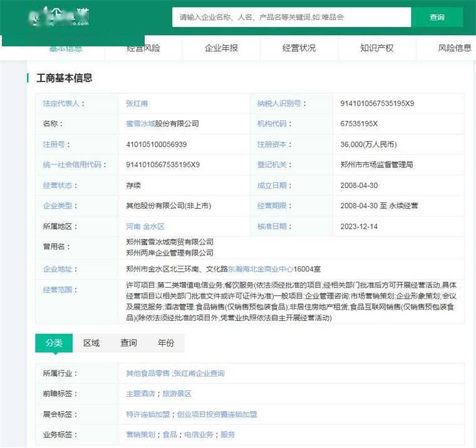Select former name 郑州蜜雪冰城商贸有限公司

[170, 242]
